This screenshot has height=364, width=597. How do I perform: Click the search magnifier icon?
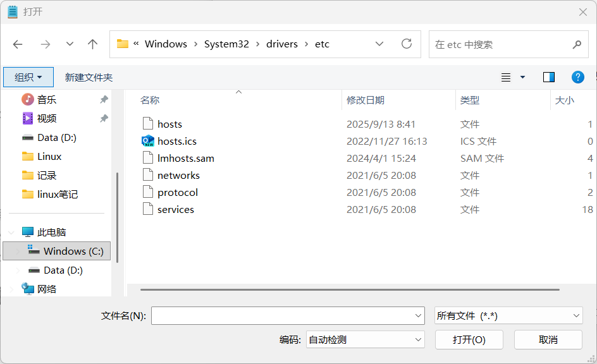pos(577,44)
